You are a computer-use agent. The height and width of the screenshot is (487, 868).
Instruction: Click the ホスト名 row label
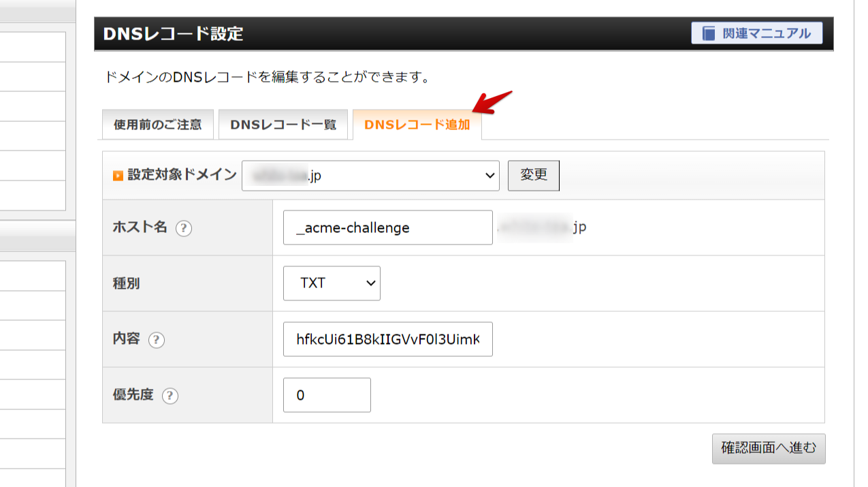coord(140,228)
